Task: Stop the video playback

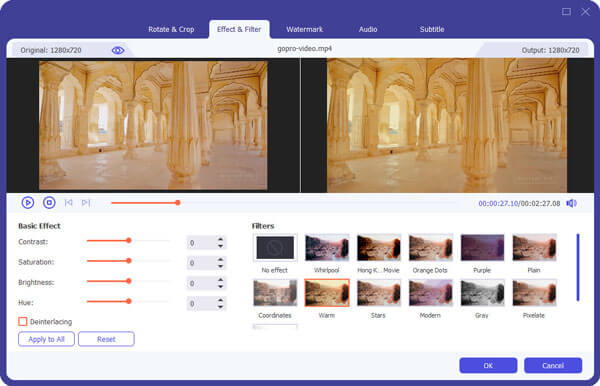Action: coord(49,202)
